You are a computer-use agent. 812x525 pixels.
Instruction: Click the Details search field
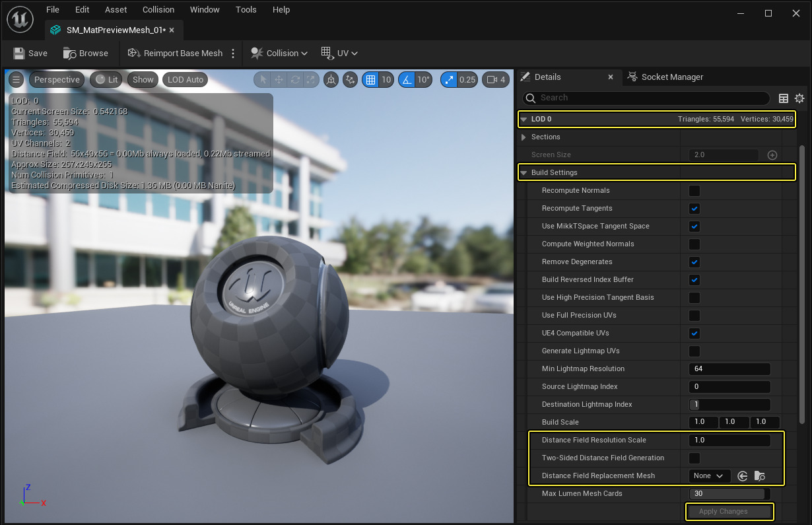click(646, 98)
